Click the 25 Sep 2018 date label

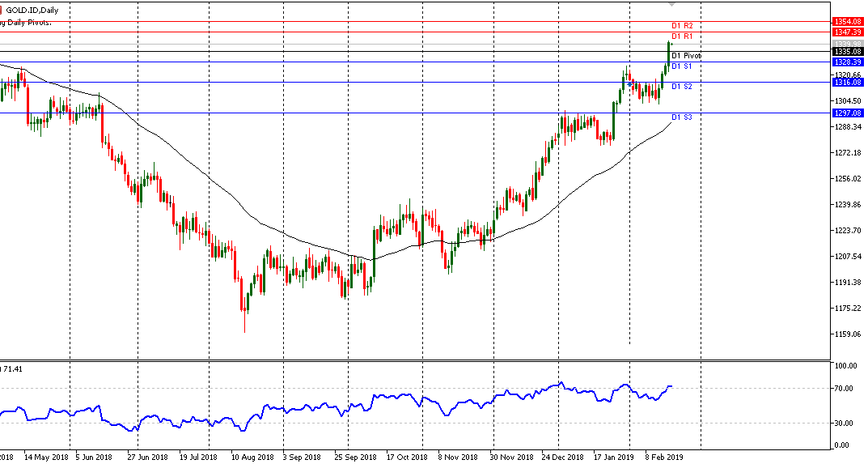[355, 458]
